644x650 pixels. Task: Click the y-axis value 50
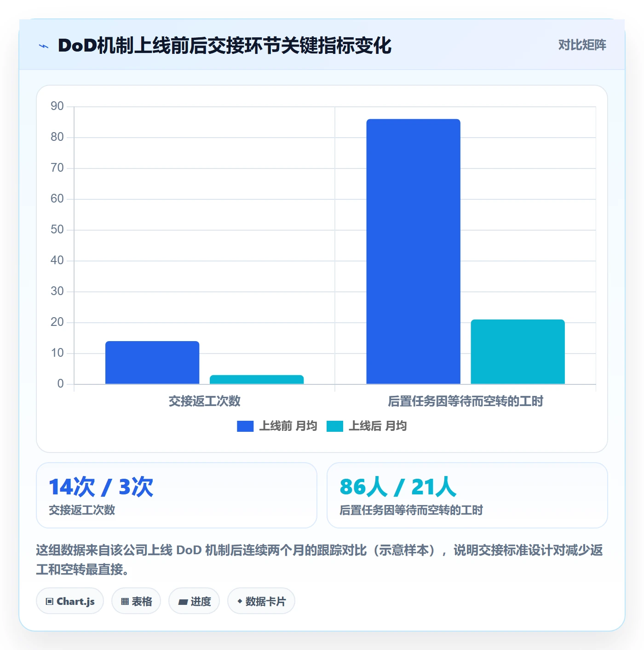click(x=57, y=230)
